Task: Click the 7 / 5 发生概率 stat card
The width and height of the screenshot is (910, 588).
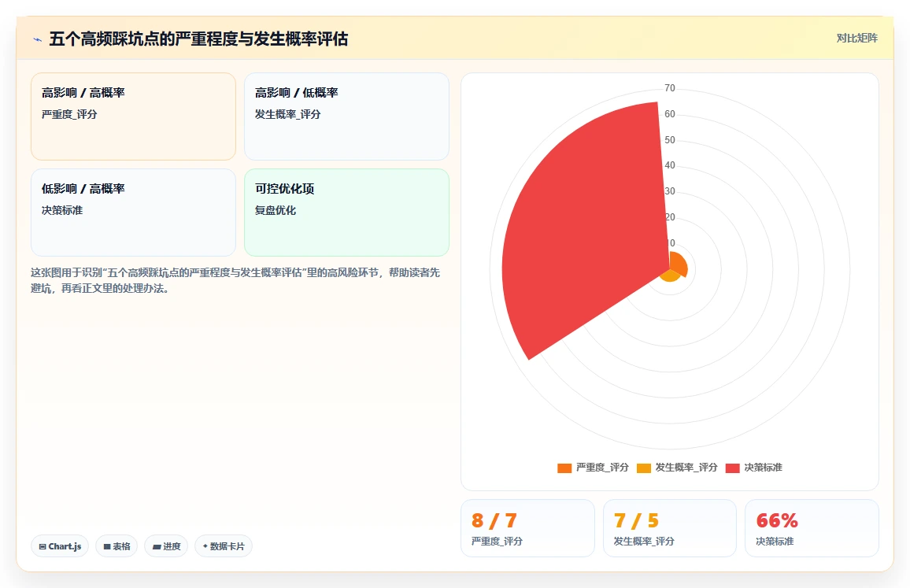Action: click(x=670, y=528)
